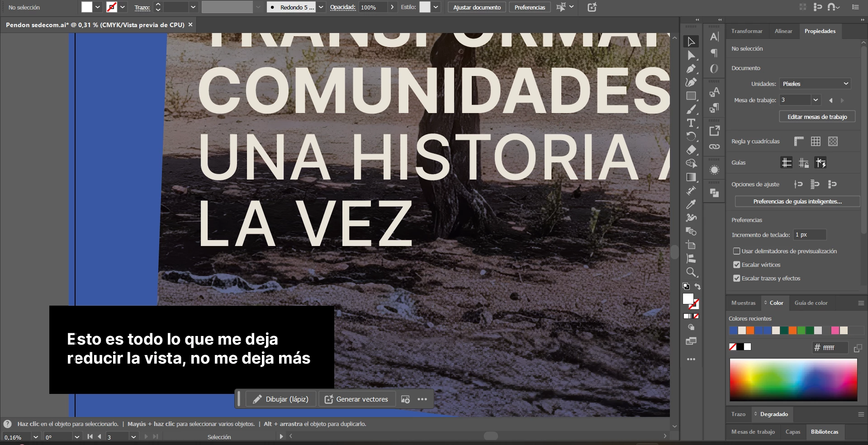Screen dimensions: 868x445
Task: Open the Mesa de trabajo number dropdown
Action: (816, 100)
